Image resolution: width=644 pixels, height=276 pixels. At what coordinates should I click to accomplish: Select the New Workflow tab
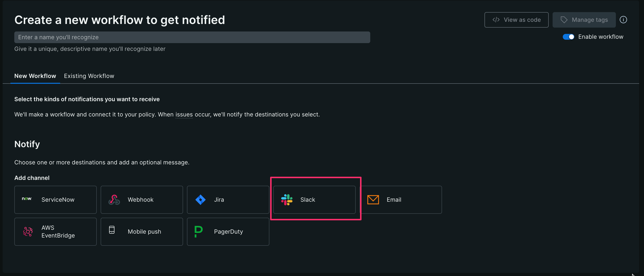click(35, 76)
